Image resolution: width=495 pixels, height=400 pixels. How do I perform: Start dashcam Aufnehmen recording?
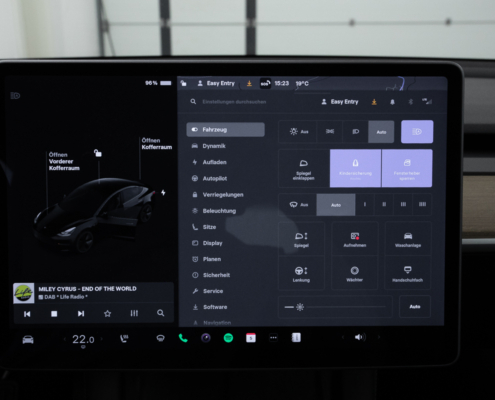(x=355, y=239)
